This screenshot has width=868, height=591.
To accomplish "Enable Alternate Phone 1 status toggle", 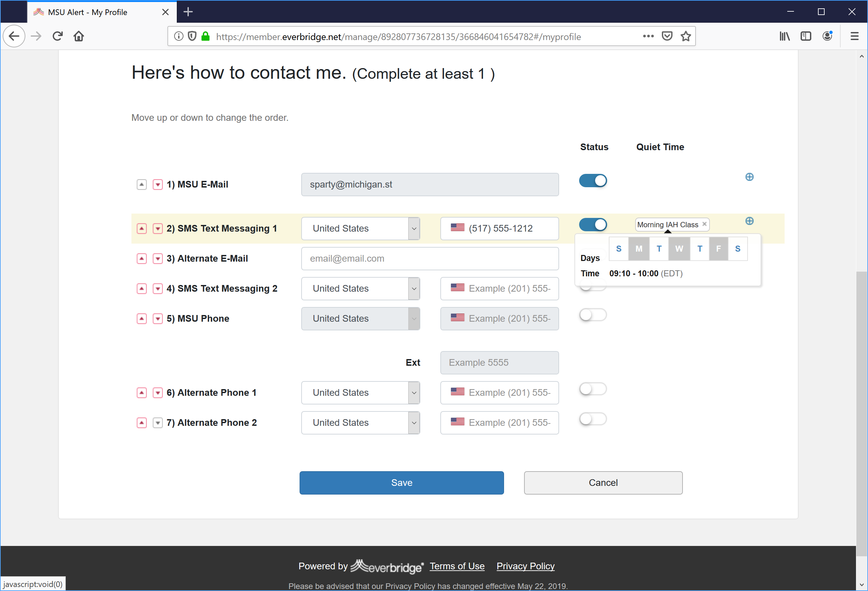I will point(593,389).
